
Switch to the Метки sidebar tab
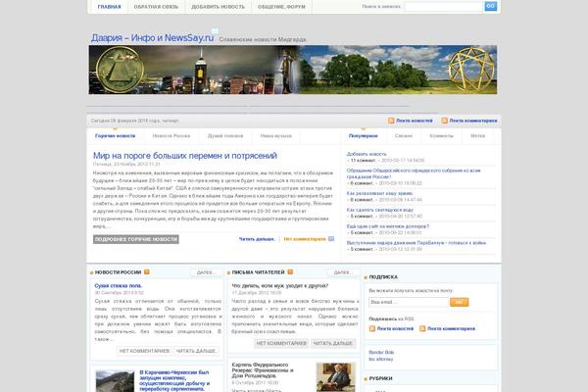pyautogui.click(x=478, y=136)
